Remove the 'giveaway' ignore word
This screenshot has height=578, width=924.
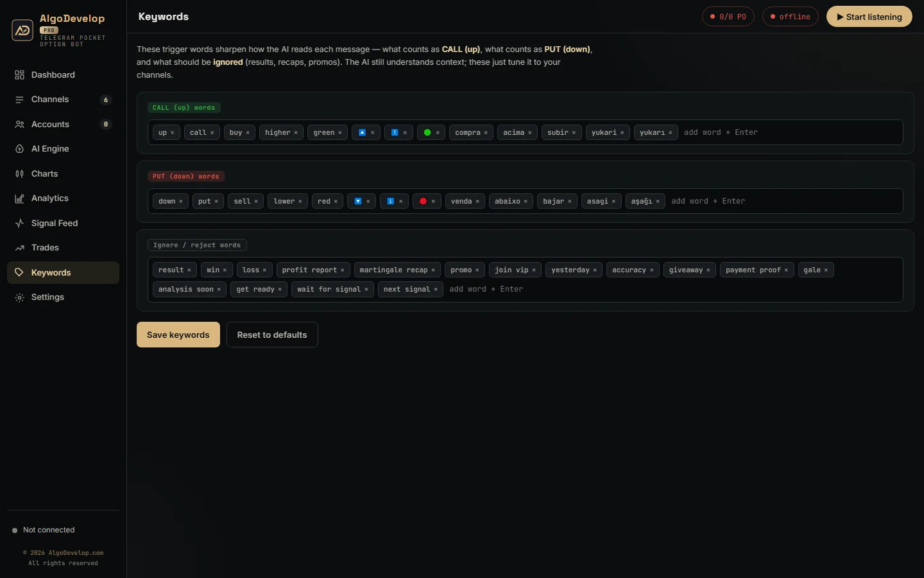[708, 270]
